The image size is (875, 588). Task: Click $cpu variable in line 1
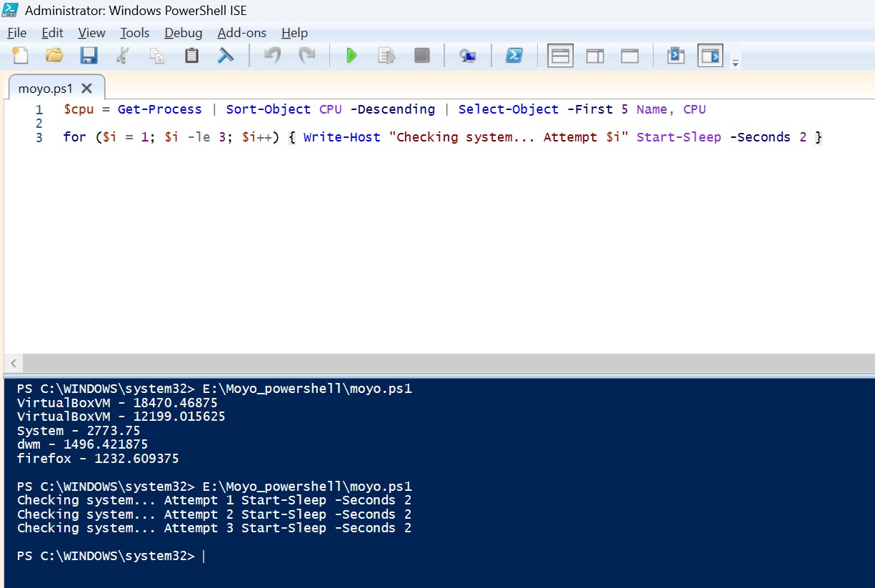click(79, 109)
